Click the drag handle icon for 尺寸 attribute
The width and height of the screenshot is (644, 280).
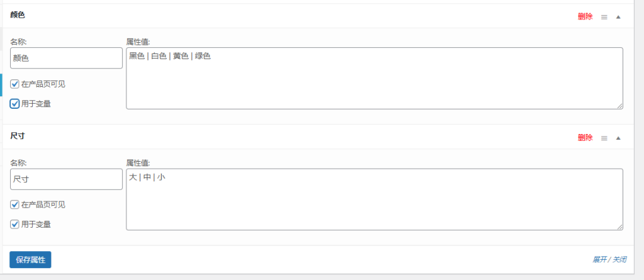coord(604,138)
